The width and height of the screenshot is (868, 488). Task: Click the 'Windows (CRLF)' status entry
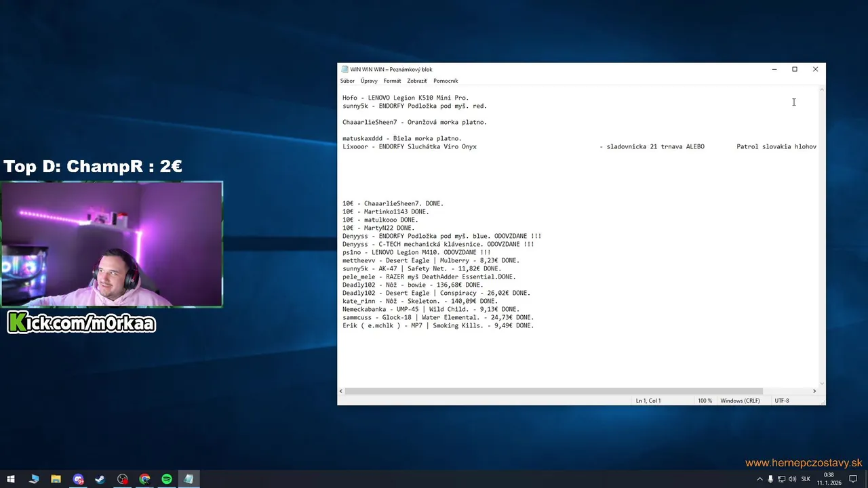point(740,401)
